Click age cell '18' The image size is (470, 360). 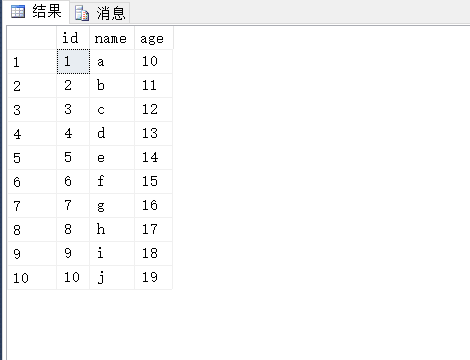[x=153, y=254]
